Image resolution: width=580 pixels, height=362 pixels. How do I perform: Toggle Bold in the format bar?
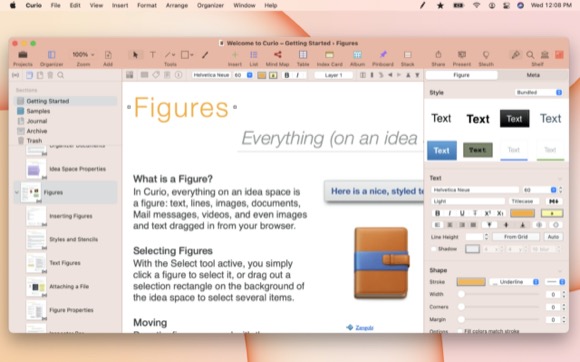287,75
